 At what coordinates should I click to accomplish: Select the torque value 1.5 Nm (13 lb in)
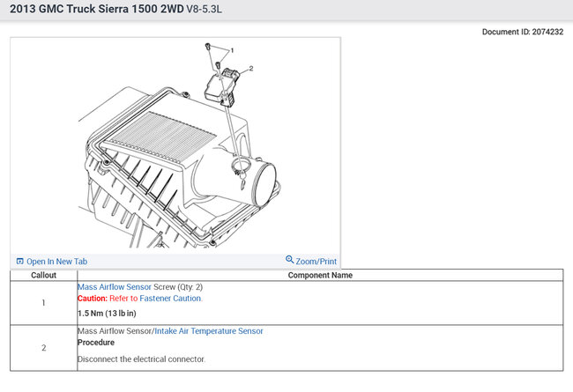[107, 313]
